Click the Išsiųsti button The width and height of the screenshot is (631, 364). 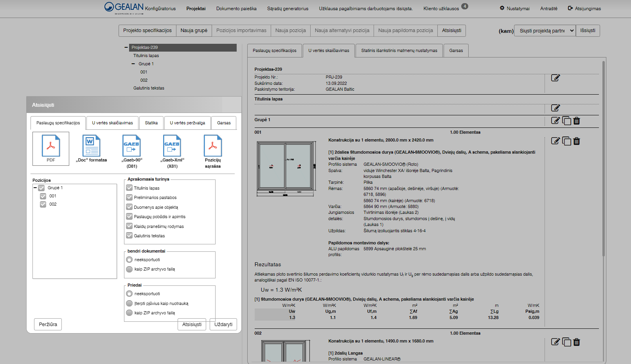588,30
